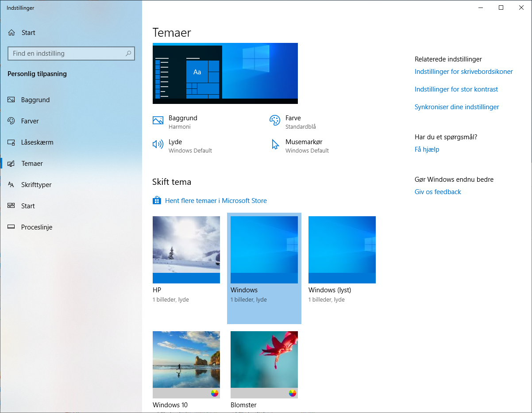Click the Find en indstilling search box

tap(71, 53)
